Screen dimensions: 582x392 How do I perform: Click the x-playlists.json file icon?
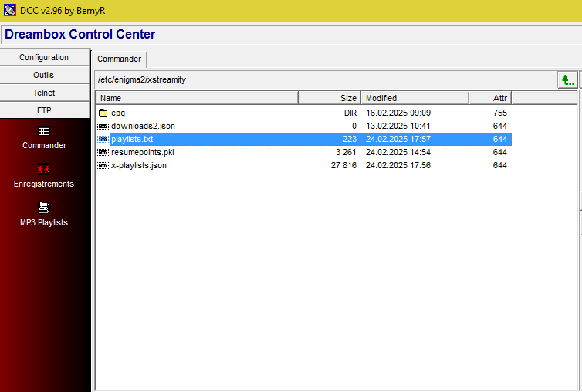coord(103,165)
